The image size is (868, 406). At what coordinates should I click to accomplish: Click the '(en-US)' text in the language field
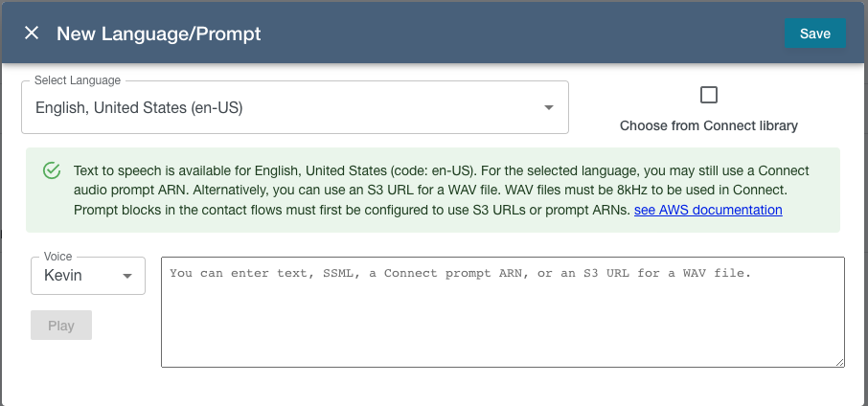click(x=217, y=108)
